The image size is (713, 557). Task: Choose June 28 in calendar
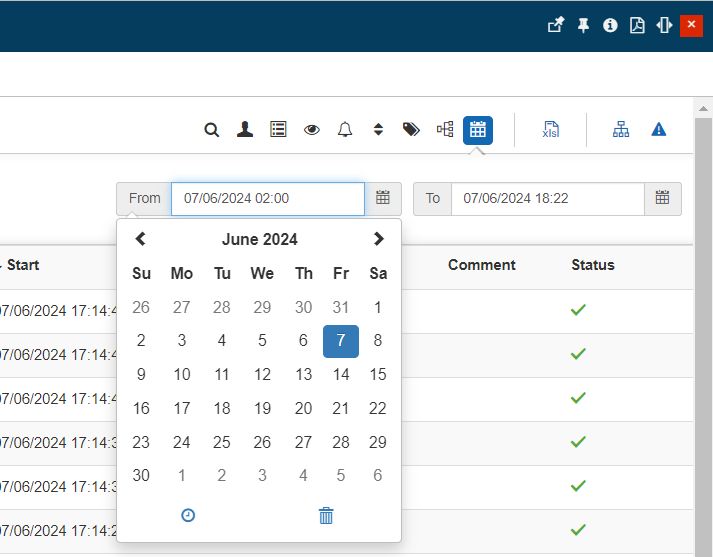[x=341, y=442]
